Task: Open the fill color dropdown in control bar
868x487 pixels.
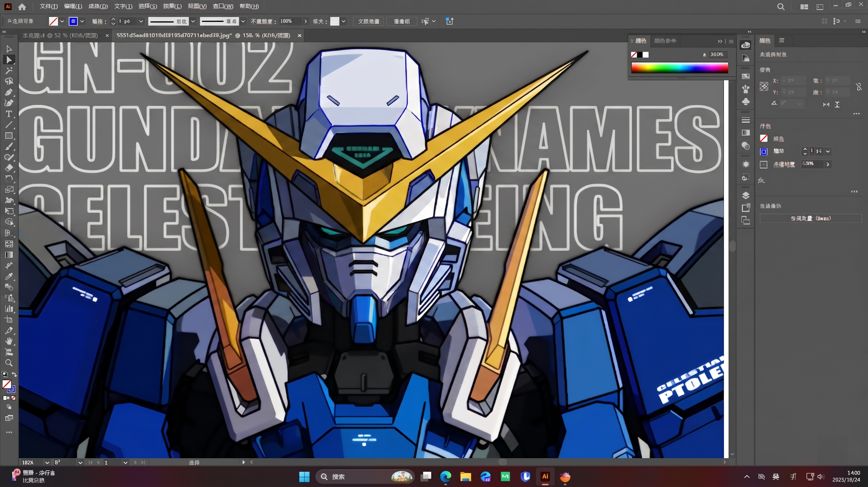Action: click(x=62, y=21)
